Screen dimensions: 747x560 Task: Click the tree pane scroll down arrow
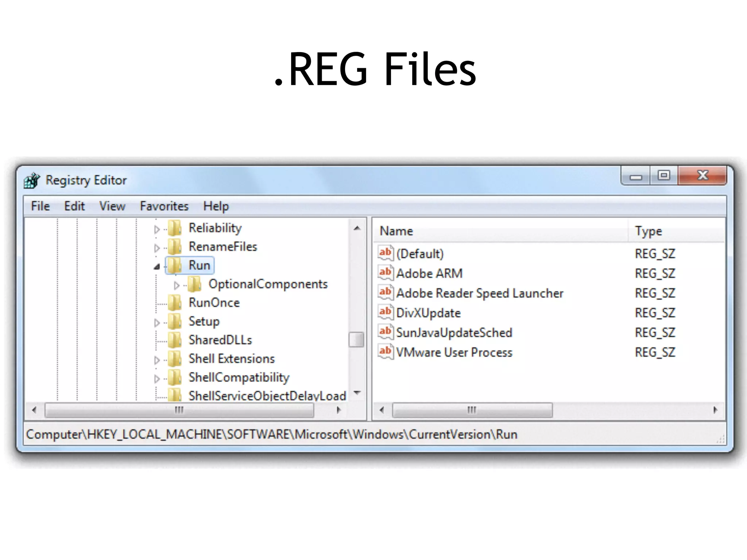point(357,393)
